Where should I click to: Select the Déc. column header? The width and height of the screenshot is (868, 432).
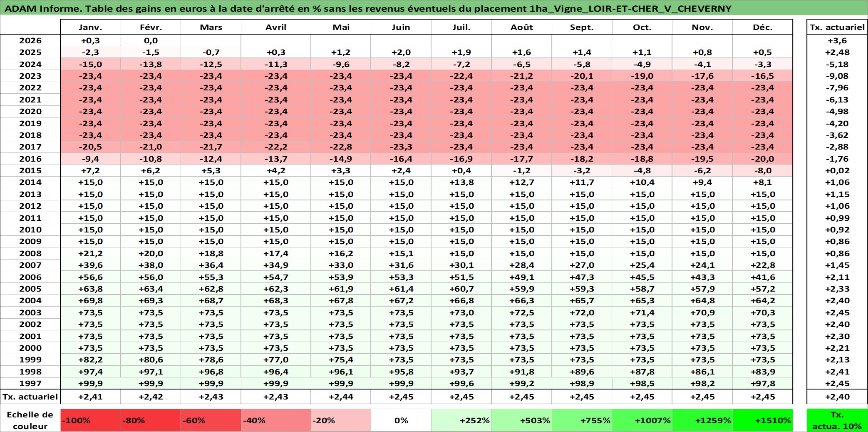[763, 27]
